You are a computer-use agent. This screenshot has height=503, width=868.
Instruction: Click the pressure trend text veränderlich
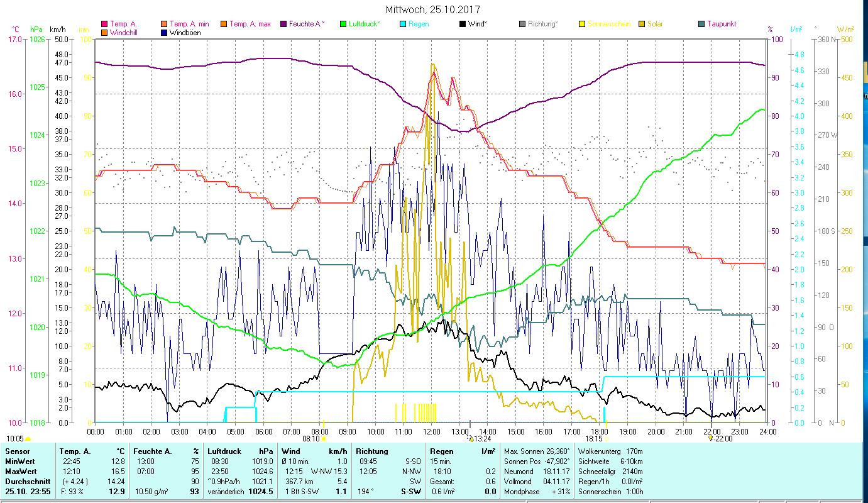point(226,492)
